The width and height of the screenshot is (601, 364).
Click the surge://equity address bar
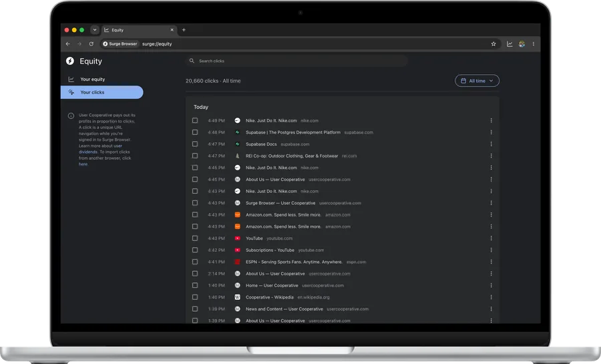tap(157, 44)
